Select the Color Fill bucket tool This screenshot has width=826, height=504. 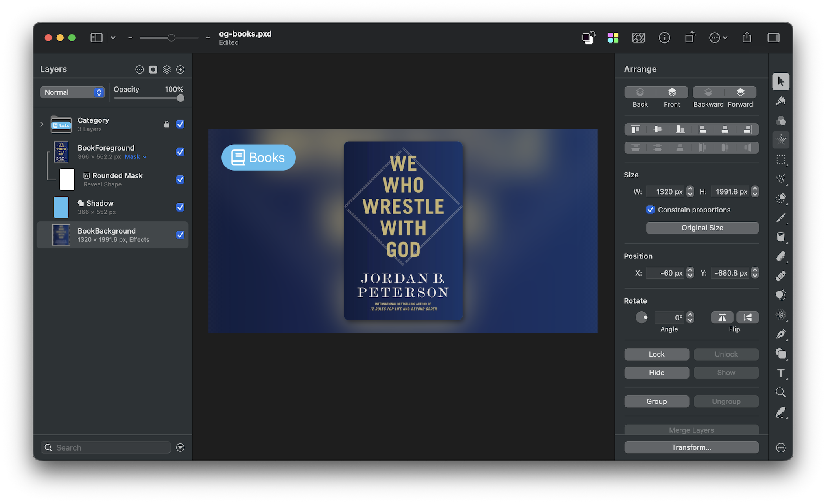tap(781, 237)
